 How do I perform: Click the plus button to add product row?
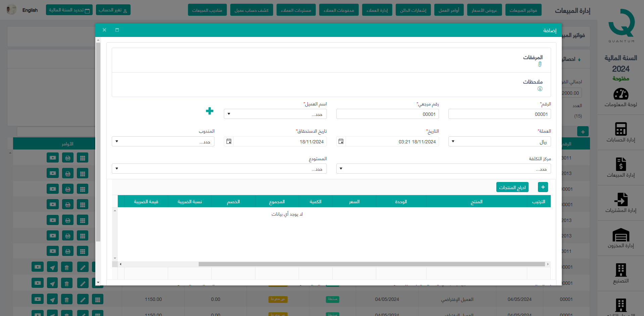coord(543,187)
